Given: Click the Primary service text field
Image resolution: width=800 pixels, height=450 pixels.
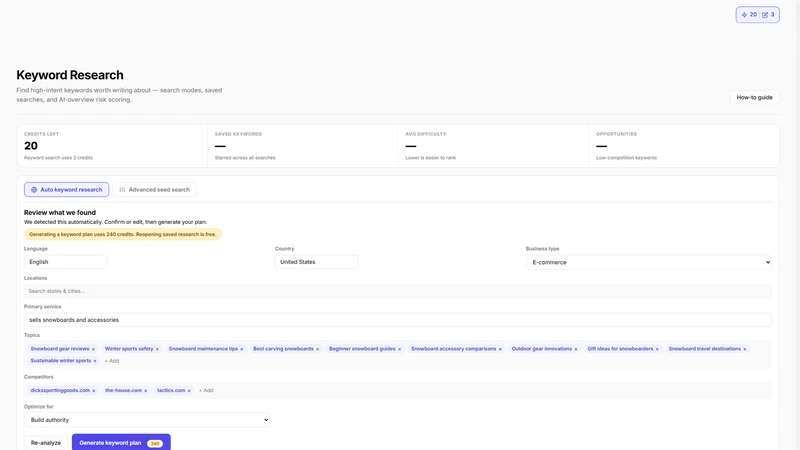Looking at the screenshot, I should coord(397,320).
